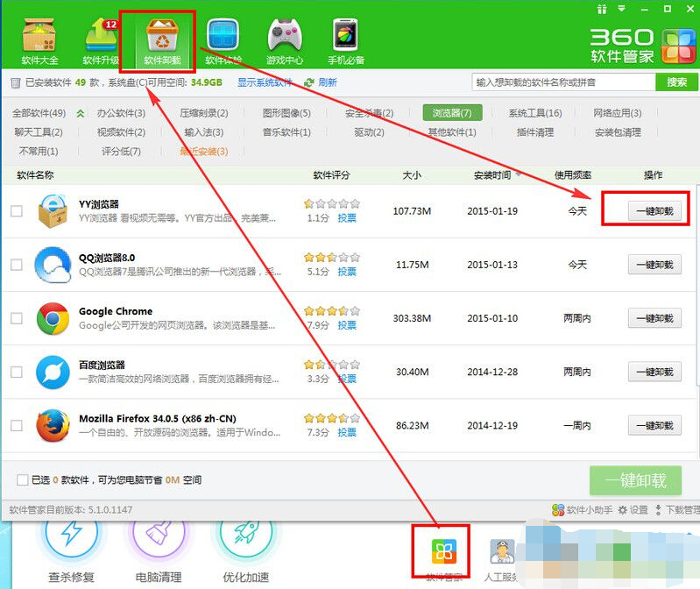Select the 系统工具(16) category
This screenshot has width=700, height=589.
[x=535, y=113]
